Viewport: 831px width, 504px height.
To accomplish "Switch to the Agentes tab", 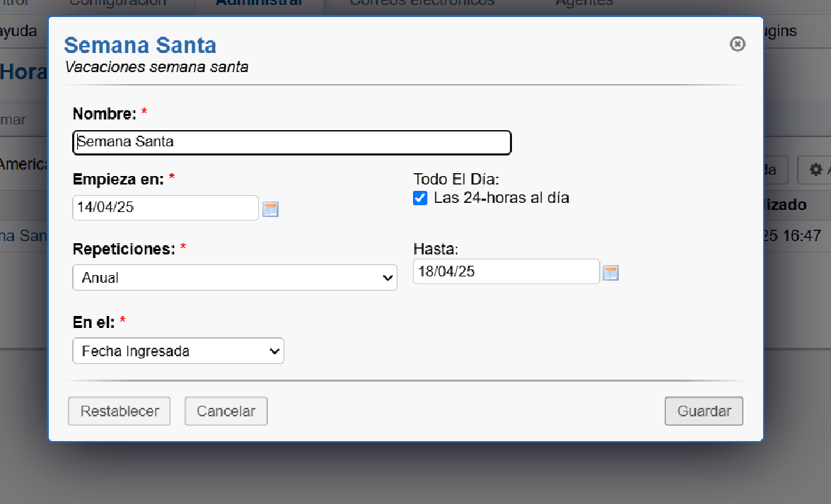I will (583, 3).
